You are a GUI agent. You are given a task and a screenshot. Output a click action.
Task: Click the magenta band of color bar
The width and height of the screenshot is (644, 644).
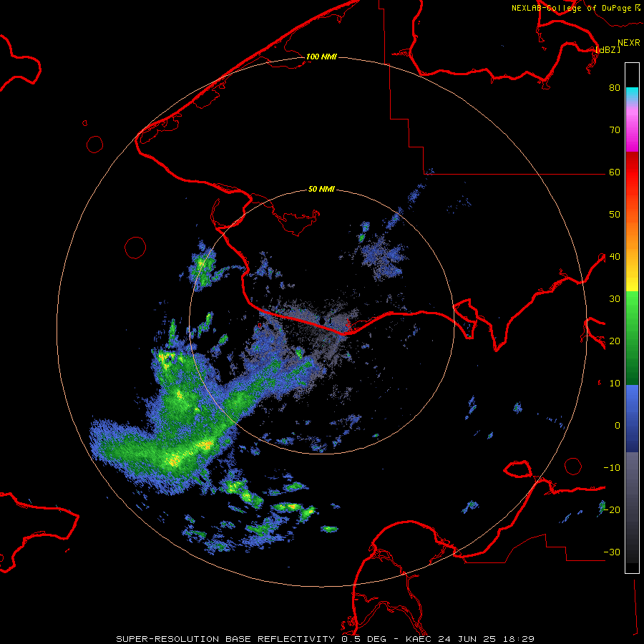click(x=632, y=132)
